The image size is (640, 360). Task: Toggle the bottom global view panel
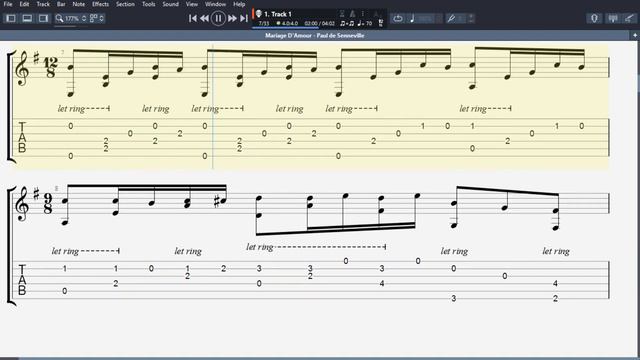pos(27,18)
